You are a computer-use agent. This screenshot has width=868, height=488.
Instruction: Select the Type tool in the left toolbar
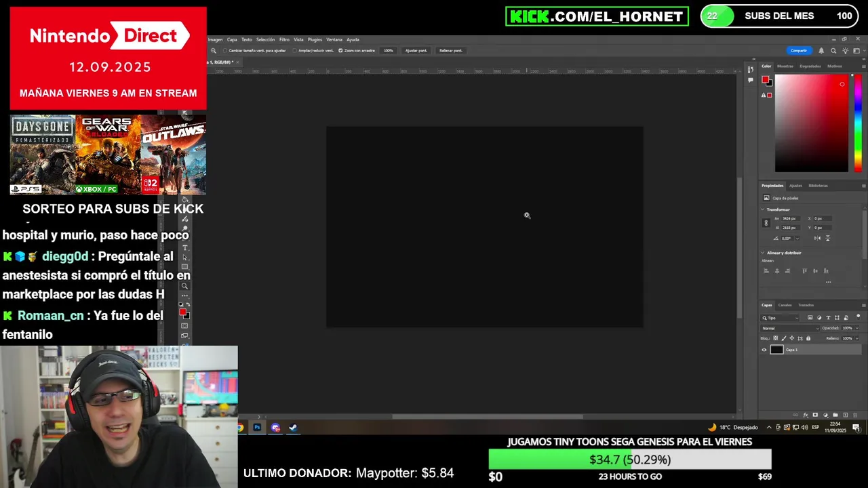(185, 247)
